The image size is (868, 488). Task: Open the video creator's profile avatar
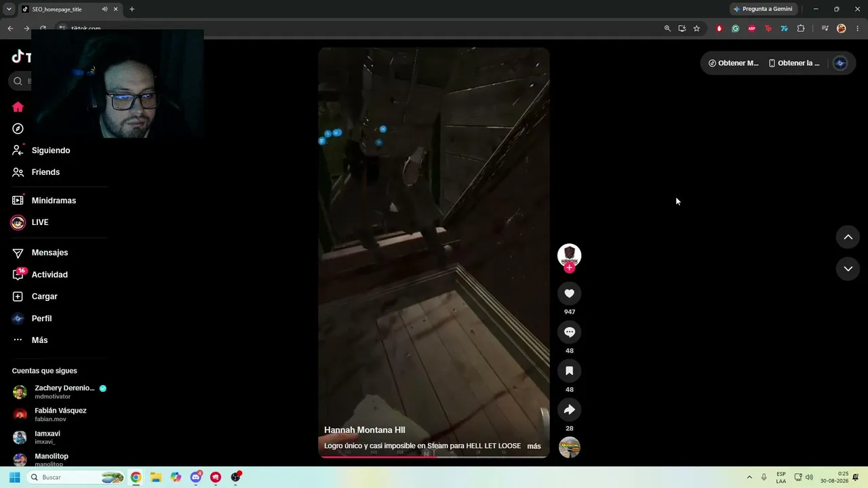click(x=570, y=255)
